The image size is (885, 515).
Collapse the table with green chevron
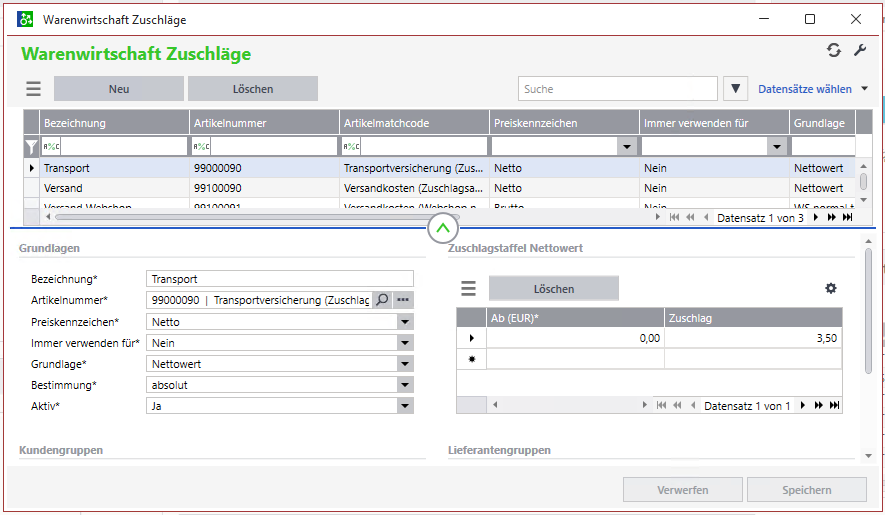coord(442,229)
